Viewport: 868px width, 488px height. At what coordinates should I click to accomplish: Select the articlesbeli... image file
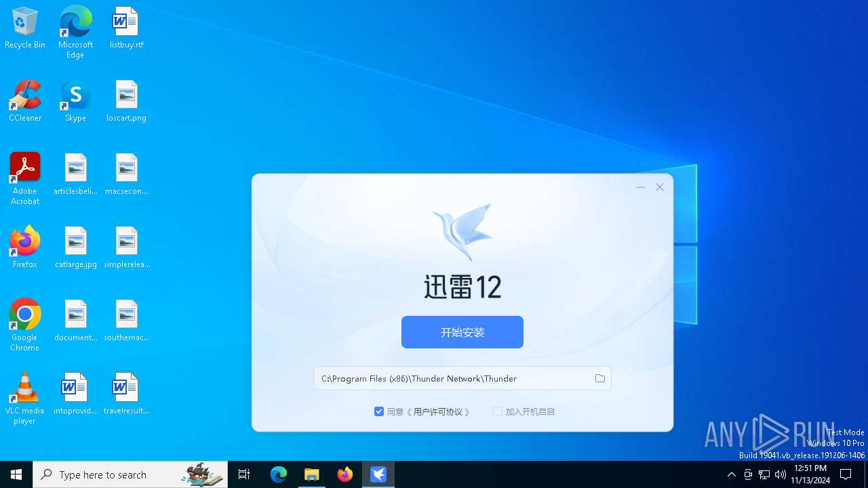pyautogui.click(x=75, y=174)
